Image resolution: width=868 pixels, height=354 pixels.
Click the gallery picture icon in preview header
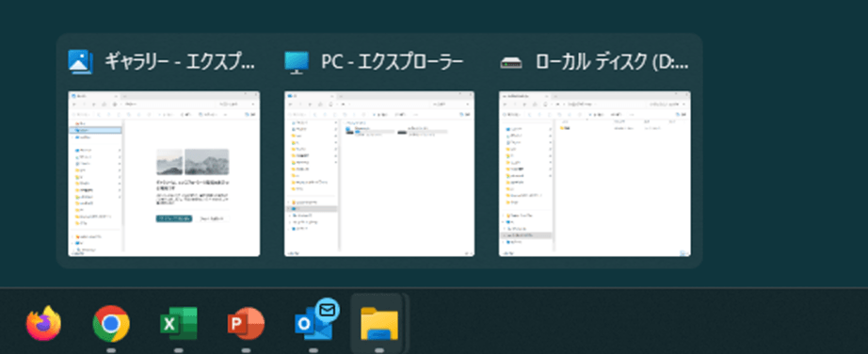[x=80, y=62]
